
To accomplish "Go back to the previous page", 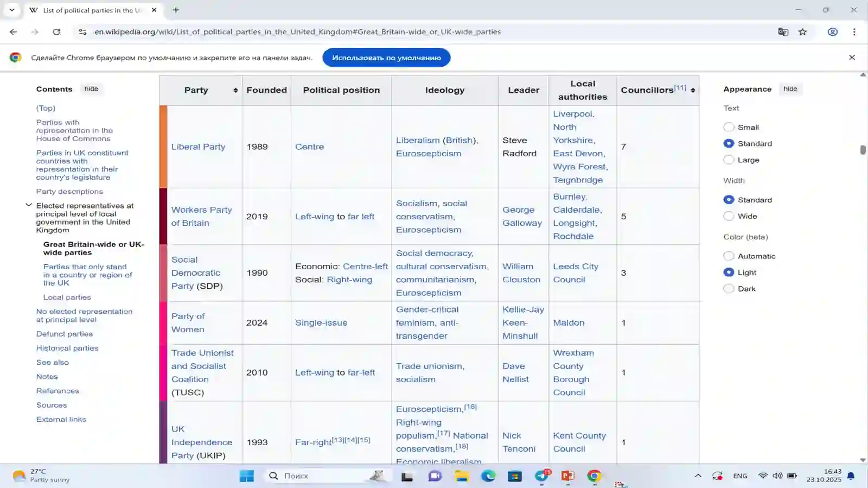I will (13, 32).
